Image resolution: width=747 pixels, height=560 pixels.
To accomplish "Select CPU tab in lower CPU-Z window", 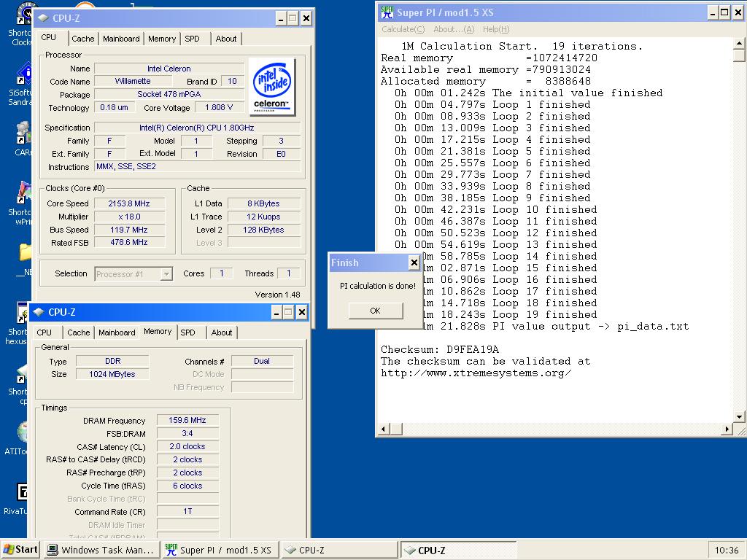I will 44,332.
